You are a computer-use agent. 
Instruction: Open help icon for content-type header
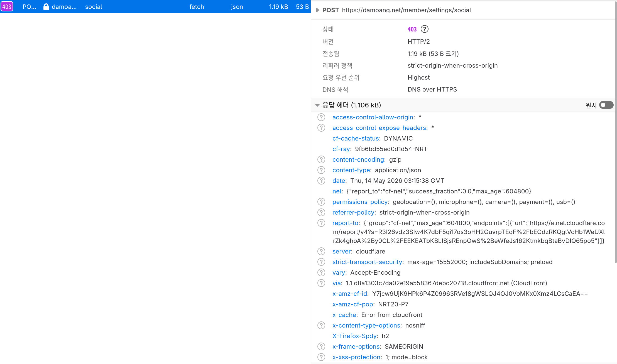click(x=321, y=170)
